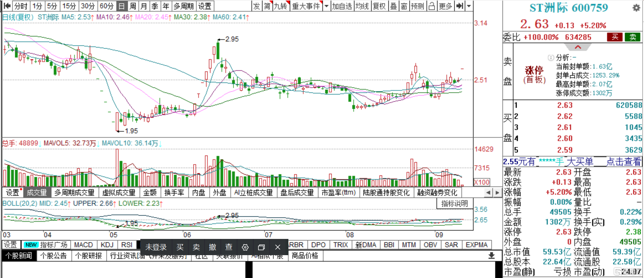Click the 重大事件 button
The image size is (644, 278).
point(306,6)
